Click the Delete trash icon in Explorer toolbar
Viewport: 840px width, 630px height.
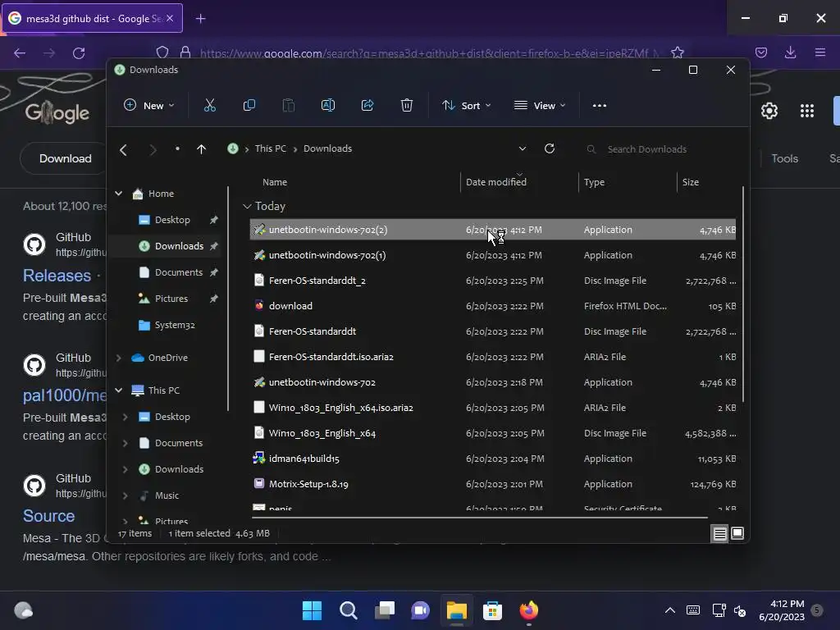[x=407, y=106]
